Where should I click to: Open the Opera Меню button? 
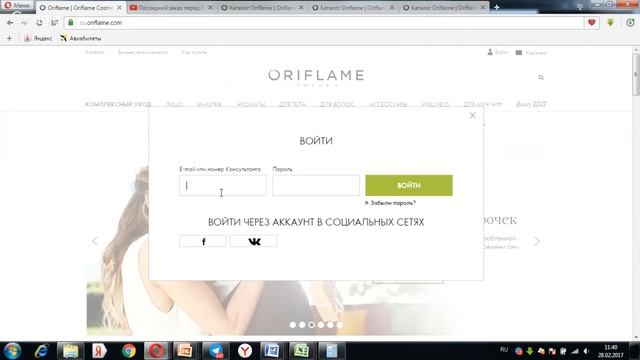17,5
